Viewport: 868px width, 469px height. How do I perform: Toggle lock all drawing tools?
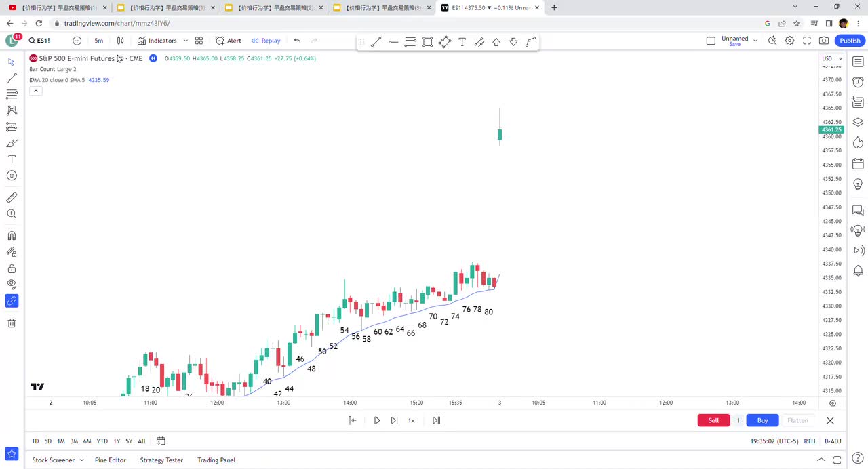click(12, 268)
